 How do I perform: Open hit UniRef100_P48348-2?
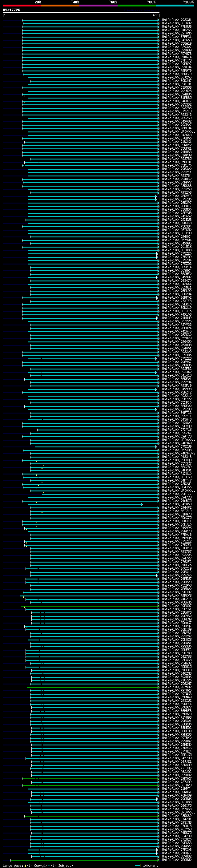coord(179,454)
